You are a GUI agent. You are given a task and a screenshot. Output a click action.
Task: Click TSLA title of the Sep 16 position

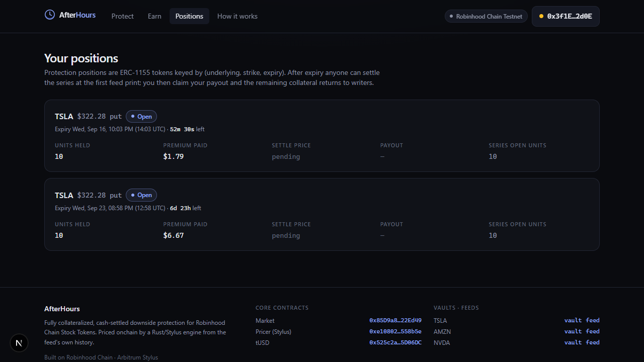[x=64, y=116]
